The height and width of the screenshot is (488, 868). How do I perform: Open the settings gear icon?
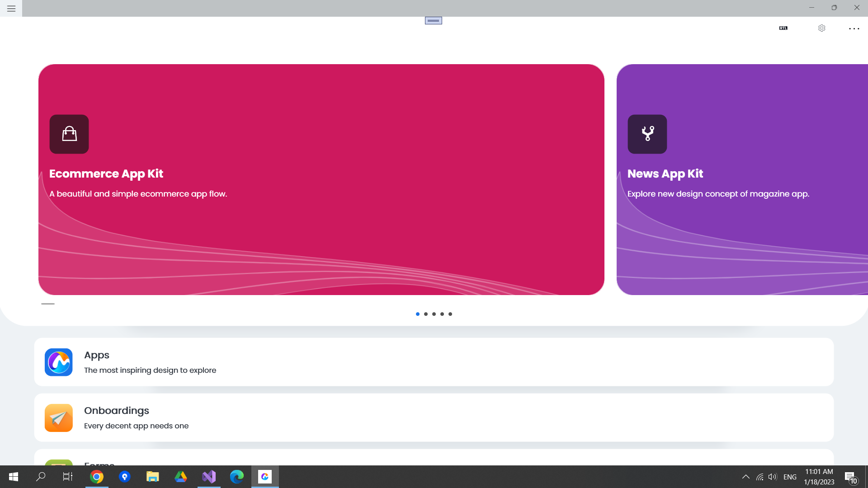pos(822,28)
